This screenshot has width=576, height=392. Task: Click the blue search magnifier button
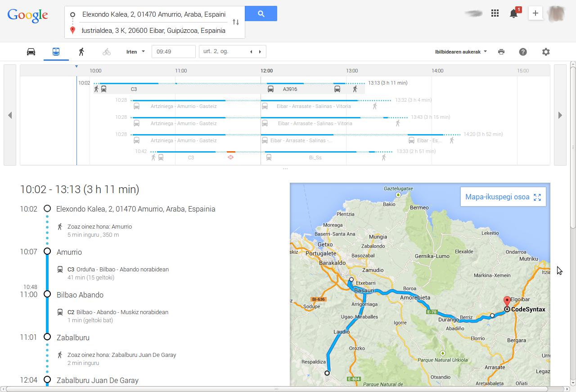tap(261, 14)
